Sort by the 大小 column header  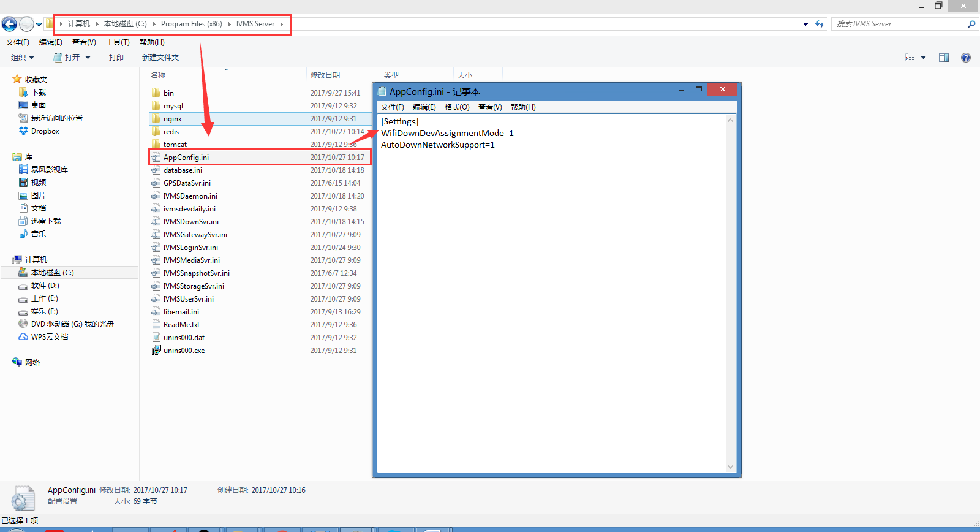[465, 75]
